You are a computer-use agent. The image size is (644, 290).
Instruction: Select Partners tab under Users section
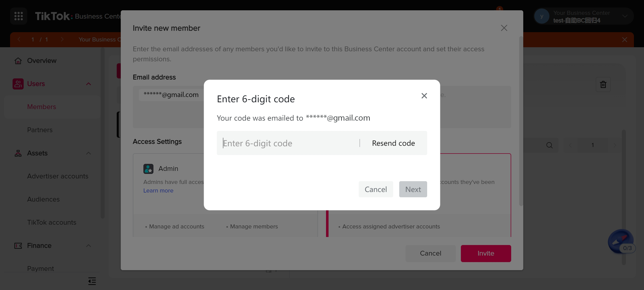[x=39, y=130]
